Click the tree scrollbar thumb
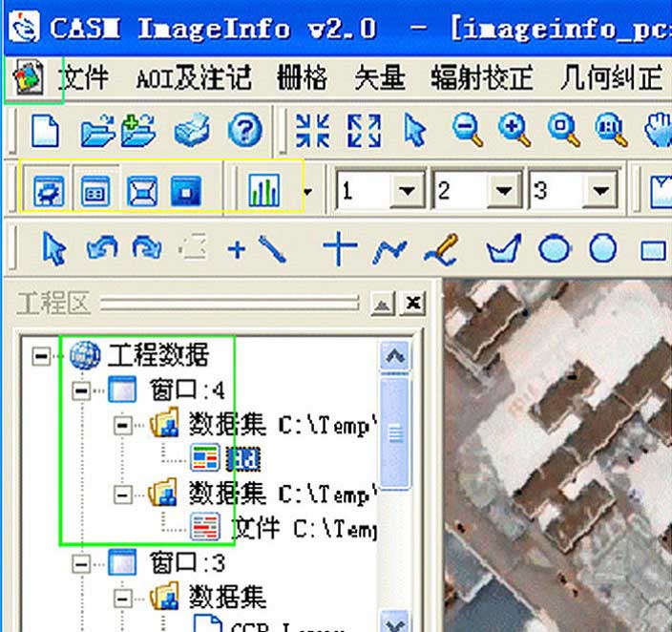 coord(395,433)
